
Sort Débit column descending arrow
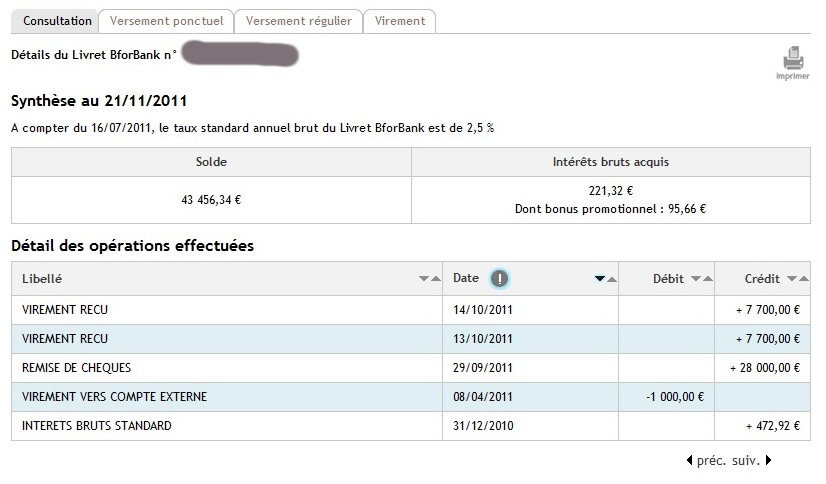click(x=695, y=279)
